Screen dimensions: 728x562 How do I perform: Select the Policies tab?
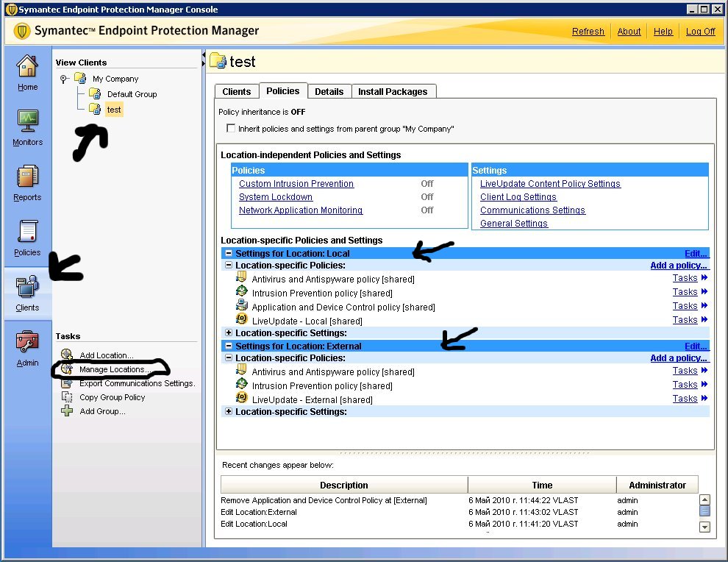click(x=283, y=90)
